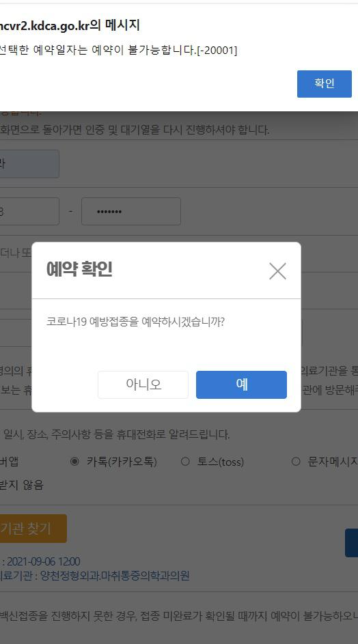Select 카톡(카카오톡) notification option
Image resolution: width=358 pixels, height=644 pixels.
pyautogui.click(x=74, y=461)
